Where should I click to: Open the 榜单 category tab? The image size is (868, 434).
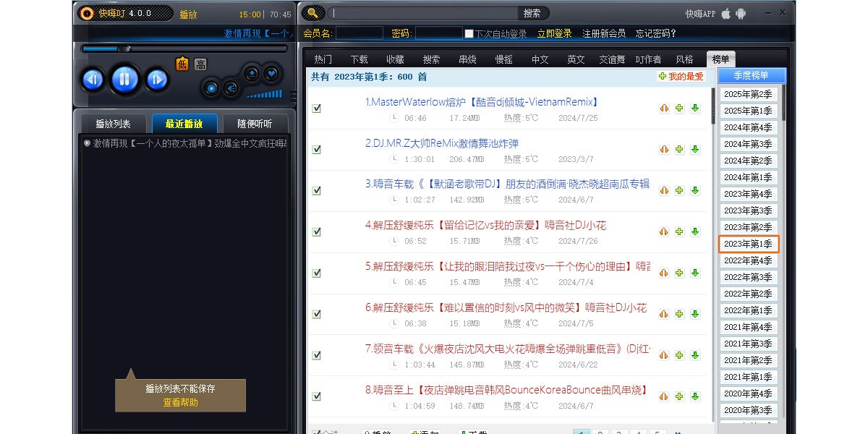720,59
